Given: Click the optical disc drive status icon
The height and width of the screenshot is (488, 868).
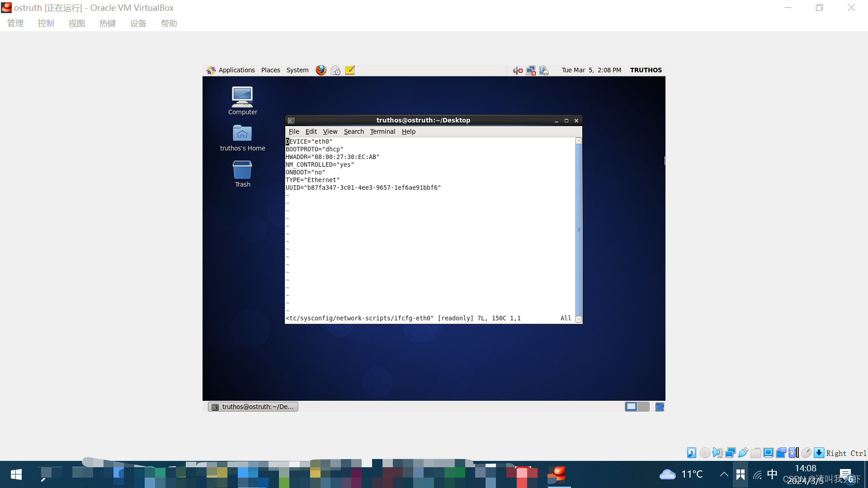Looking at the screenshot, I should pyautogui.click(x=705, y=453).
